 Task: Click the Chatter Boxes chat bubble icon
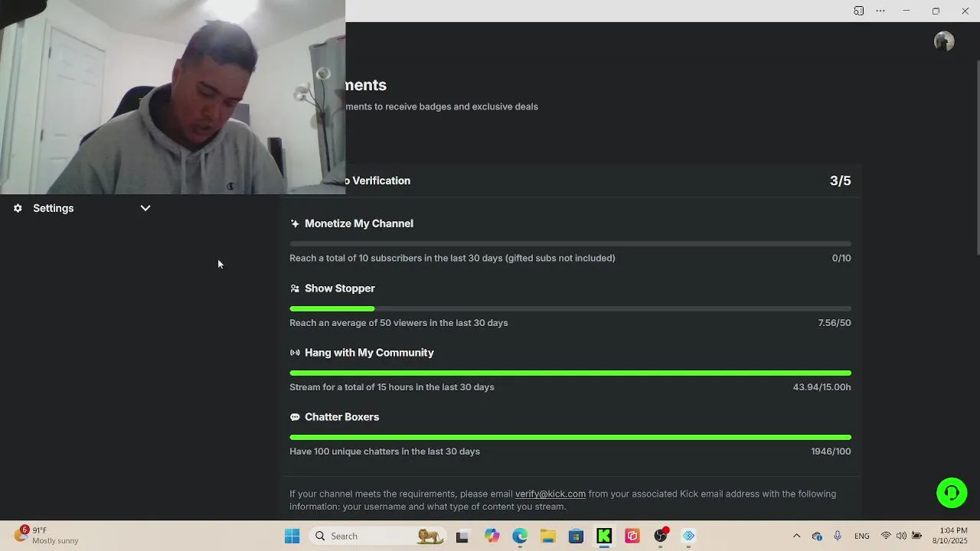coord(295,417)
